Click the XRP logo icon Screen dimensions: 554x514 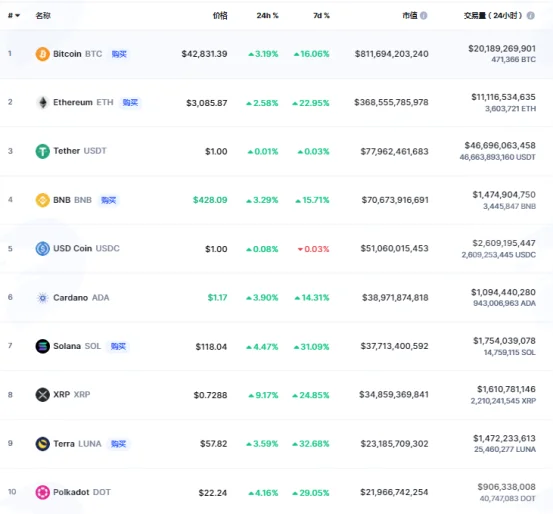point(42,395)
